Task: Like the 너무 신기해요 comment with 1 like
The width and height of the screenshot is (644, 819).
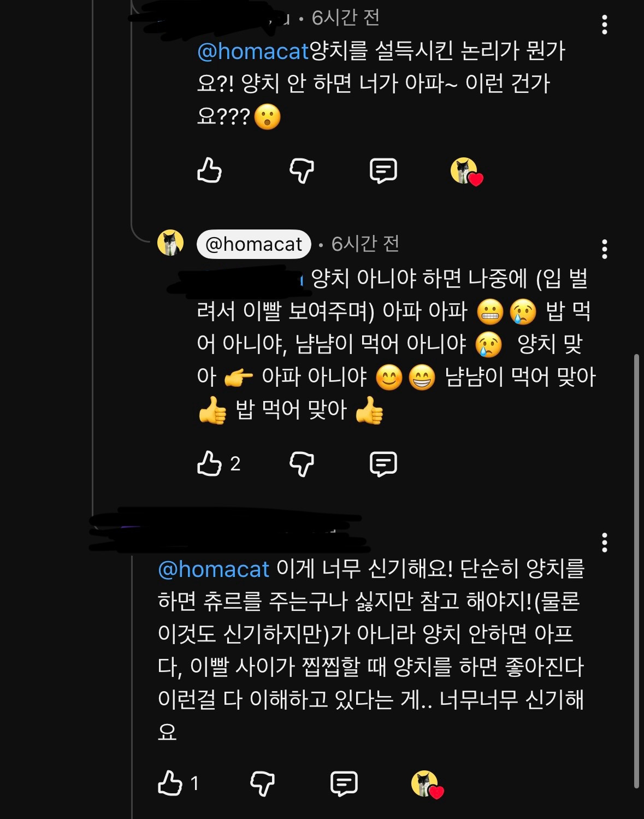Action: point(170,783)
